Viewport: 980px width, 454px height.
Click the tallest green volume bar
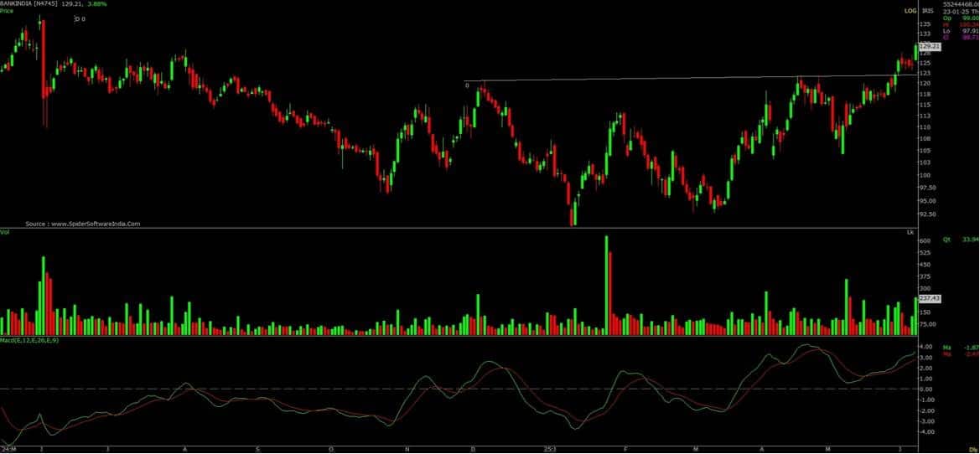tap(606, 285)
